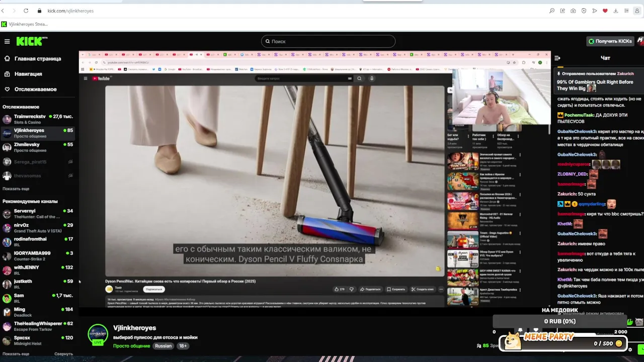Click the 0 RUB (0%) donation goal bar
Viewport: 644px width, 362px height.
[x=559, y=321]
